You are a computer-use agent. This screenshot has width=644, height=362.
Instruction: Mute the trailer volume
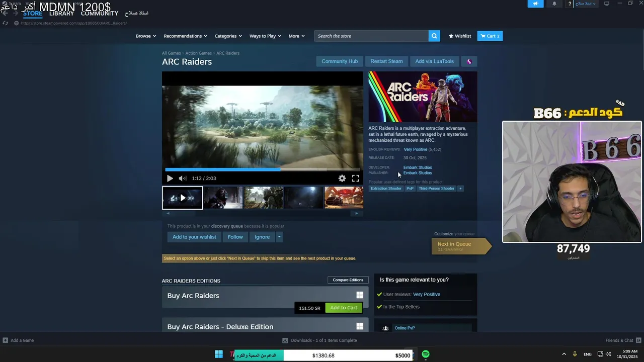click(183, 178)
